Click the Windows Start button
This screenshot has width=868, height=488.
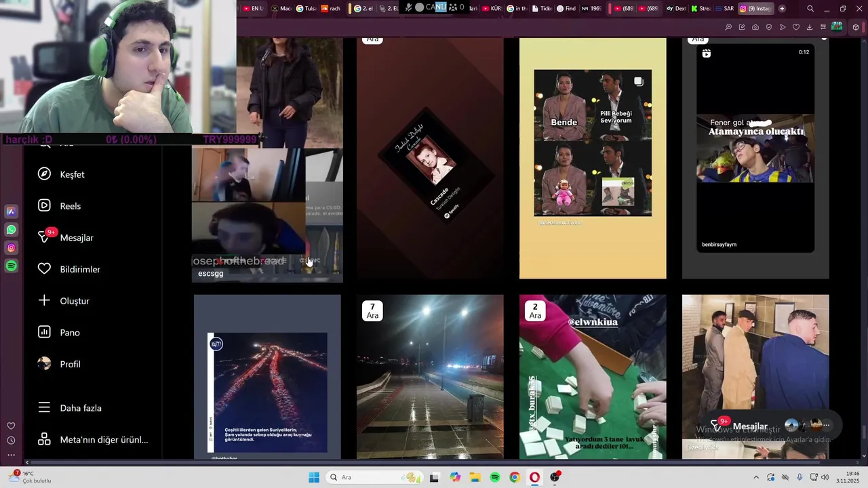pyautogui.click(x=314, y=477)
